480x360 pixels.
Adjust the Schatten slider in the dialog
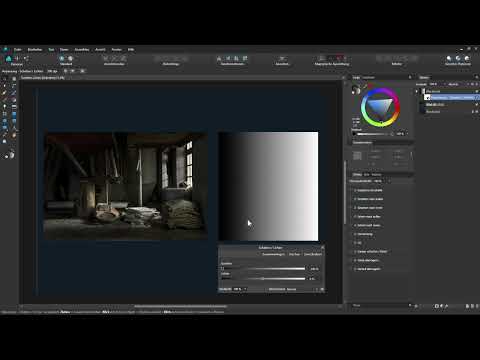263,269
